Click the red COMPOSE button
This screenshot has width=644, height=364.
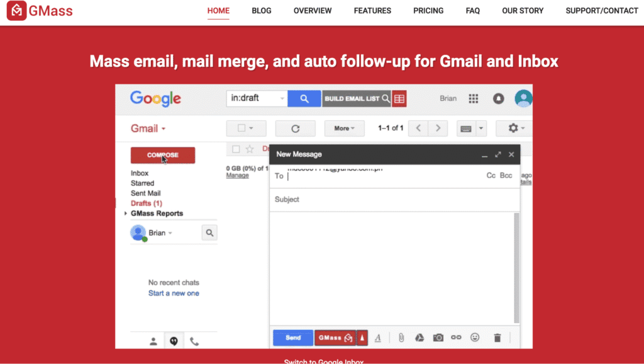click(162, 155)
